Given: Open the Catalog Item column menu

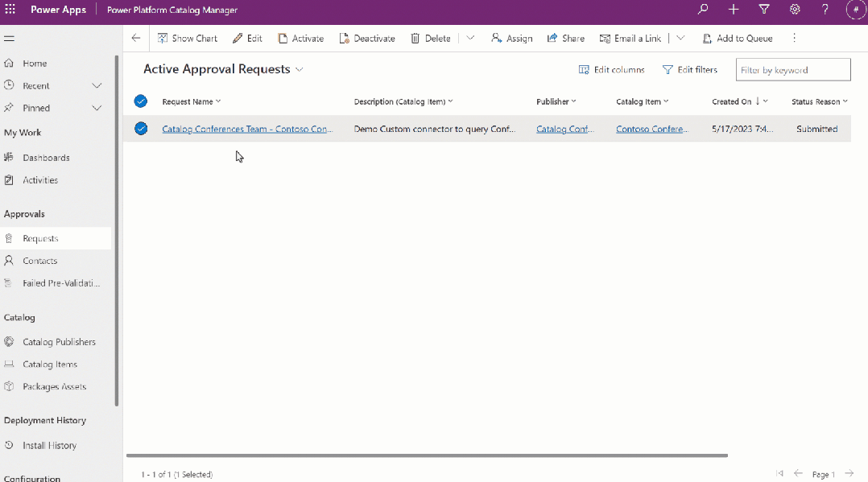Looking at the screenshot, I should point(643,102).
